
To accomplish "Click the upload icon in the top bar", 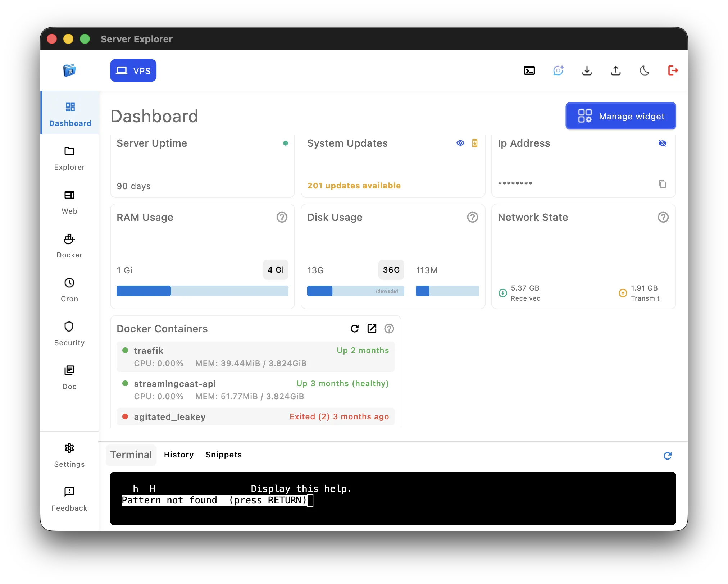I will pyautogui.click(x=615, y=70).
